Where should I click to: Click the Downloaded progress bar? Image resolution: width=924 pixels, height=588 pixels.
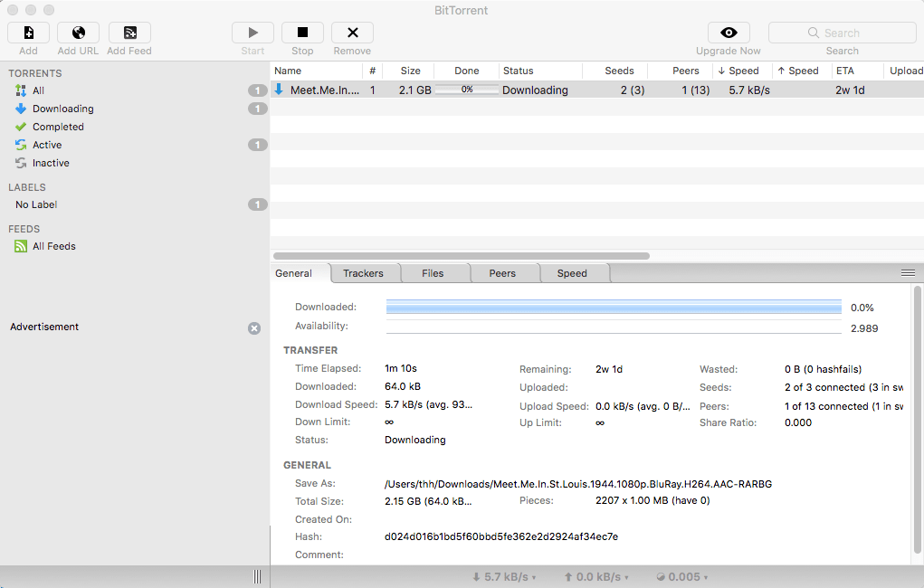tap(615, 307)
